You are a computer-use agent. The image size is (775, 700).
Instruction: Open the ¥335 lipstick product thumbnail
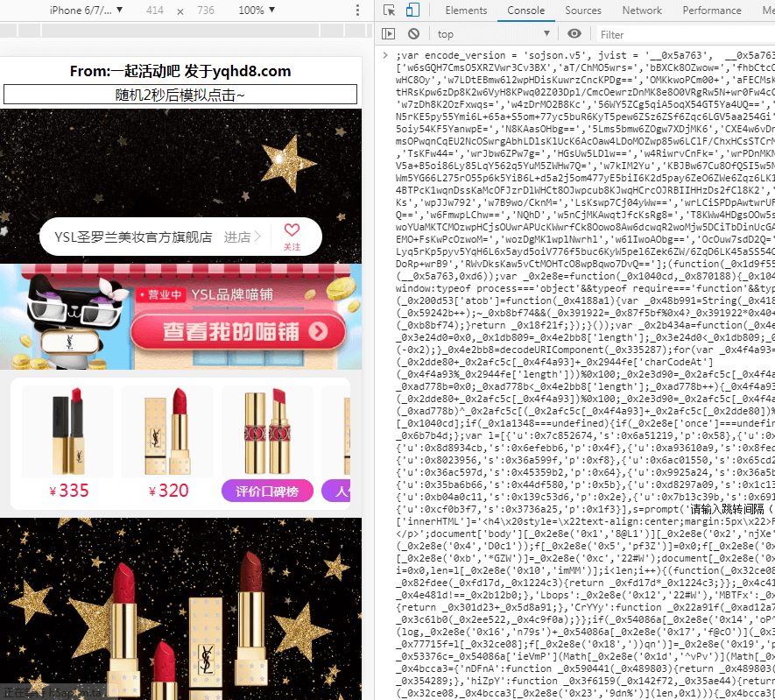(68, 432)
